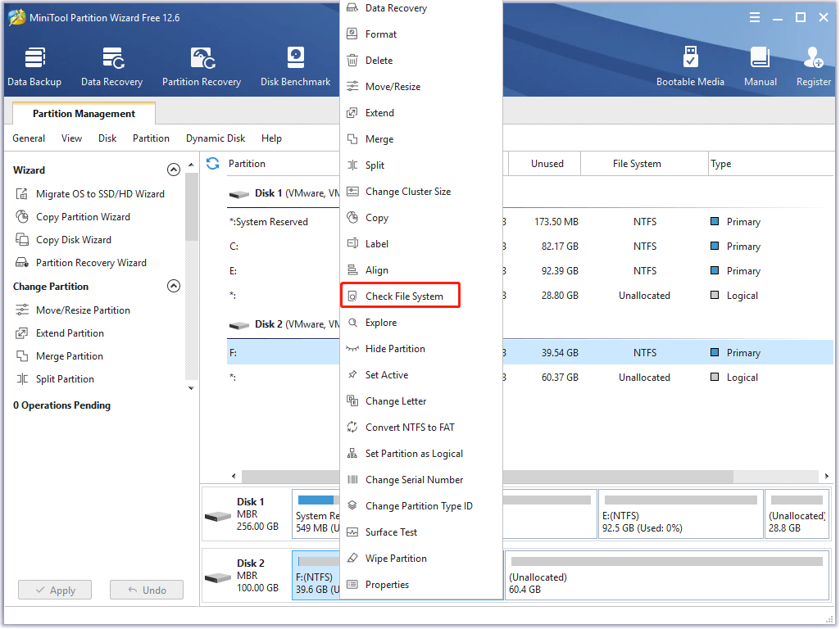Choose Check File System from context menu
840x629 pixels.
point(403,296)
